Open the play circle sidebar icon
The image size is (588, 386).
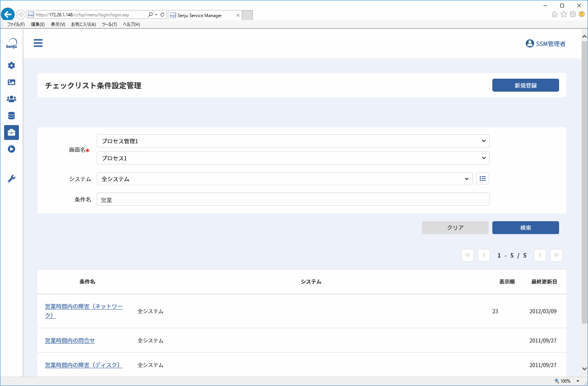click(11, 149)
